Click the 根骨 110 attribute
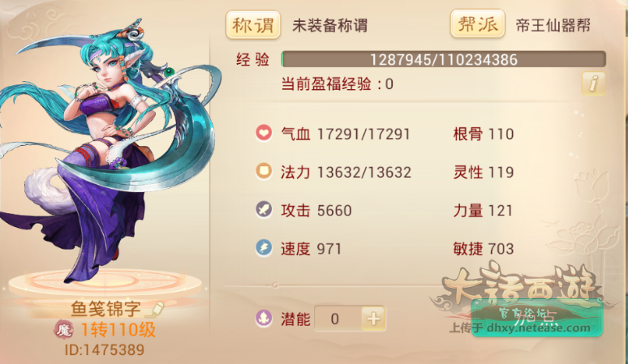 (x=484, y=134)
